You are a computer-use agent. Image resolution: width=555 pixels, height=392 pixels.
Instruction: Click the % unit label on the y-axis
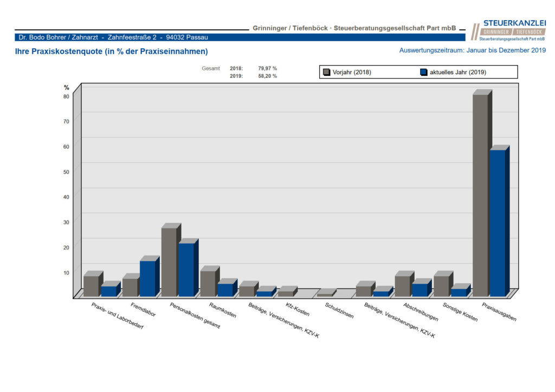66,88
